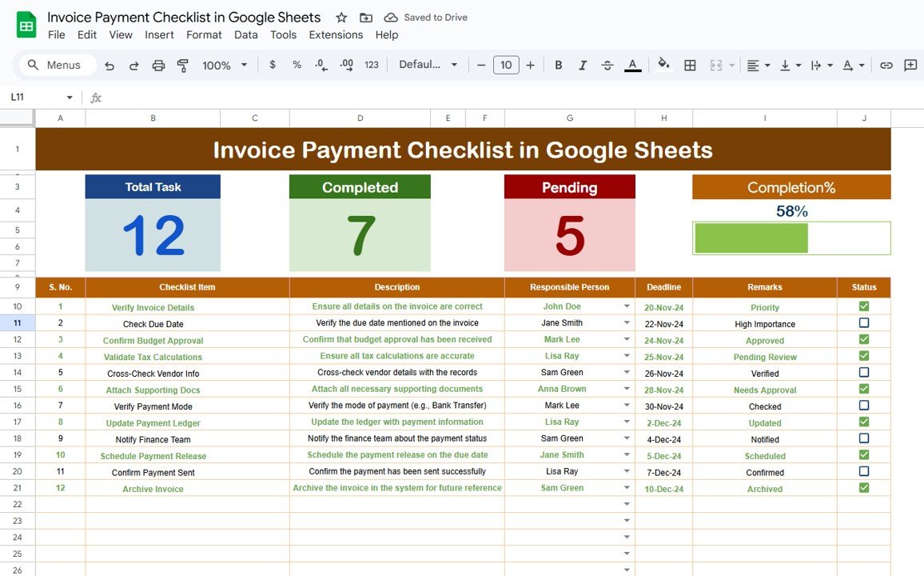Click the select all corner button
This screenshot has width=924, height=576.
pyautogui.click(x=17, y=118)
